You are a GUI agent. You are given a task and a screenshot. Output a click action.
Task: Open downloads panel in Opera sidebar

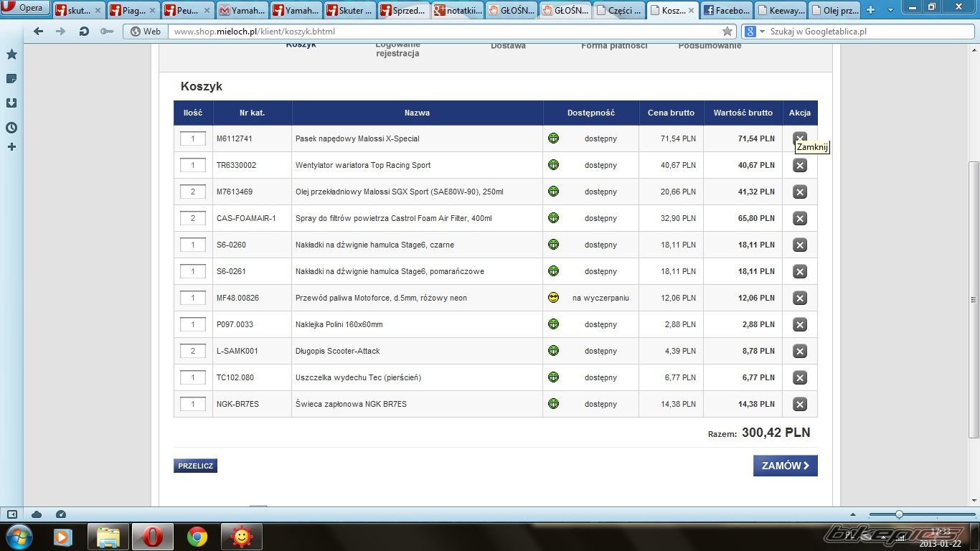pos(11,103)
